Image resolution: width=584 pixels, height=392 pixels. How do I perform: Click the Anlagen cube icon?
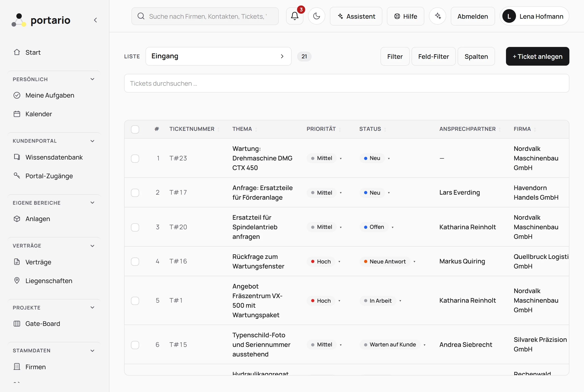[x=17, y=219]
